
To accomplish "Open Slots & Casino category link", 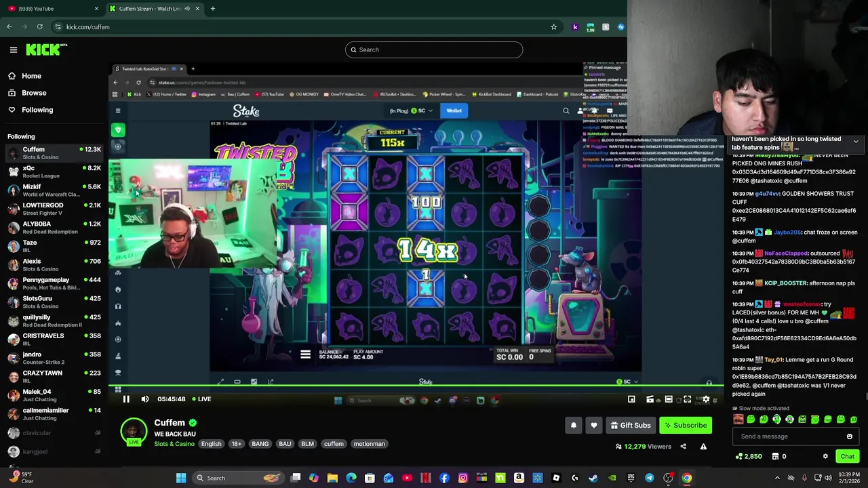I will 174,444.
